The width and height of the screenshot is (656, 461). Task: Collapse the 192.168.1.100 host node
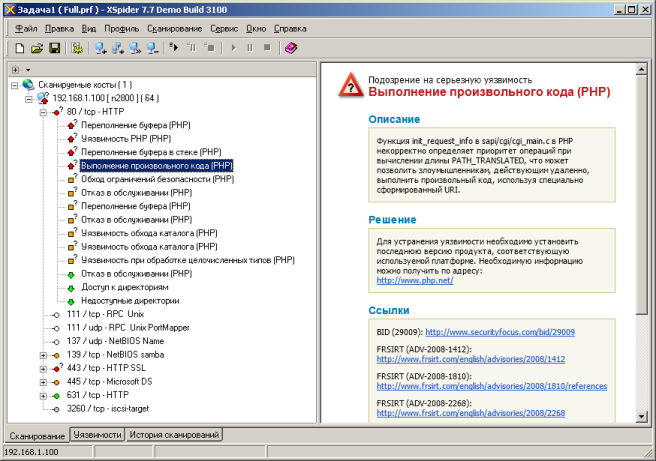point(29,99)
